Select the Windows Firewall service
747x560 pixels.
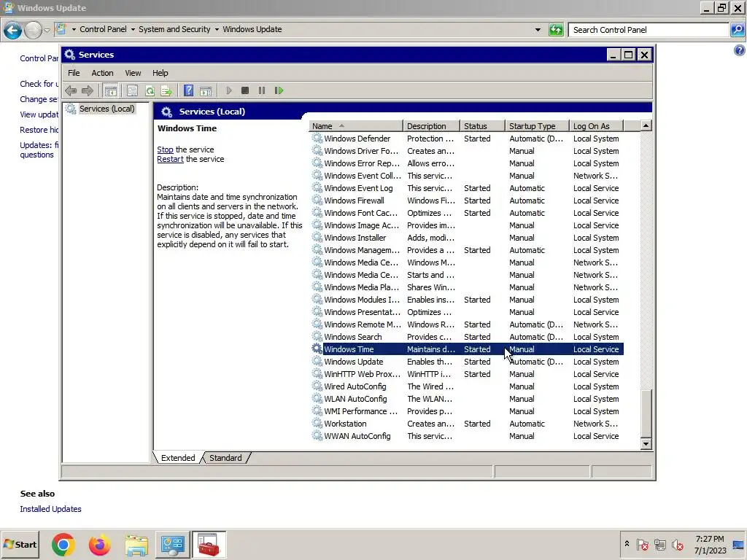tap(466, 201)
